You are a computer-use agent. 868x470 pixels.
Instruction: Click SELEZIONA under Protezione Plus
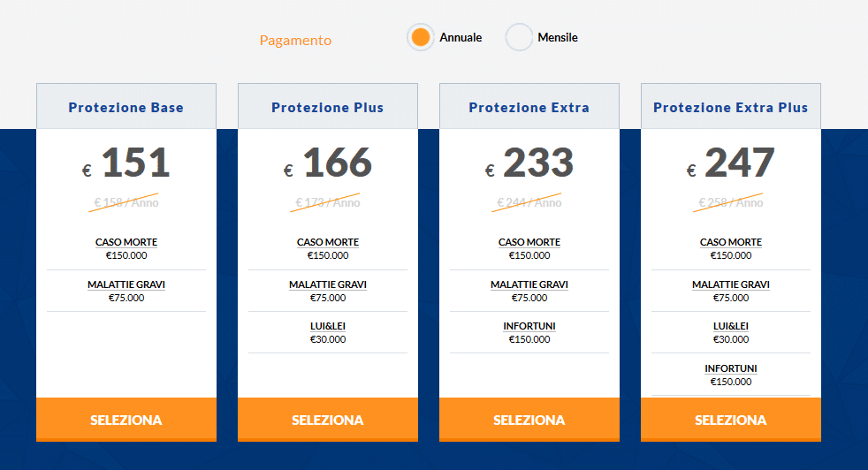click(x=328, y=420)
